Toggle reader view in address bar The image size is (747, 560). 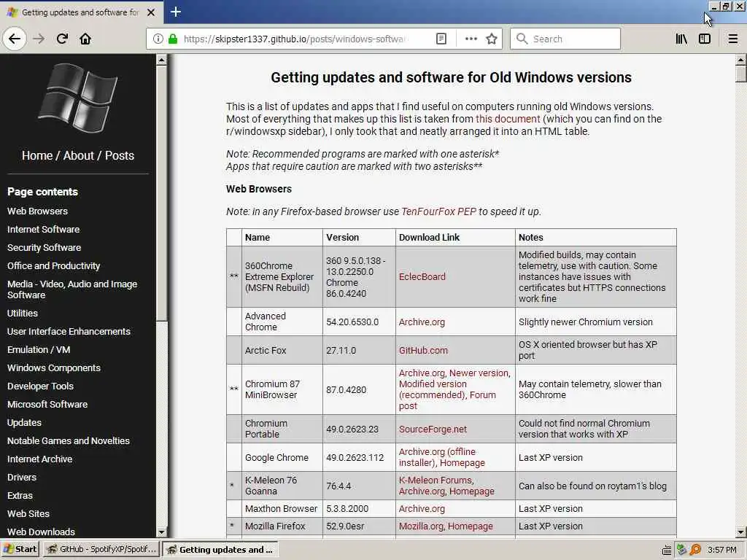[x=441, y=39]
